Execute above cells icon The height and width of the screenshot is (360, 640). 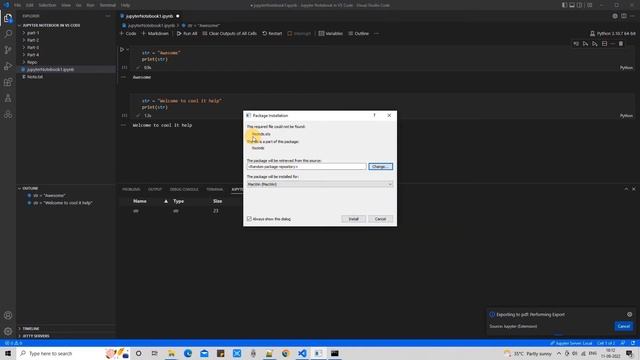(585, 44)
